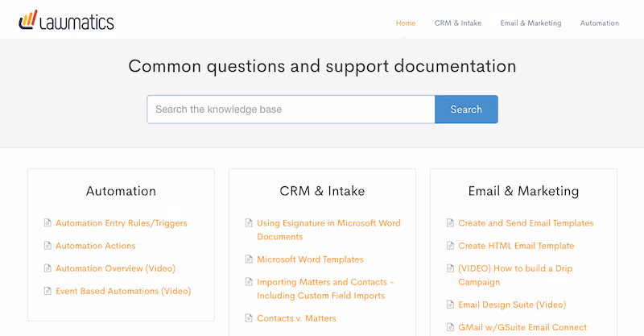Image resolution: width=644 pixels, height=336 pixels.
Task: Open How to build a Drip Campaign video
Action: [x=515, y=275]
